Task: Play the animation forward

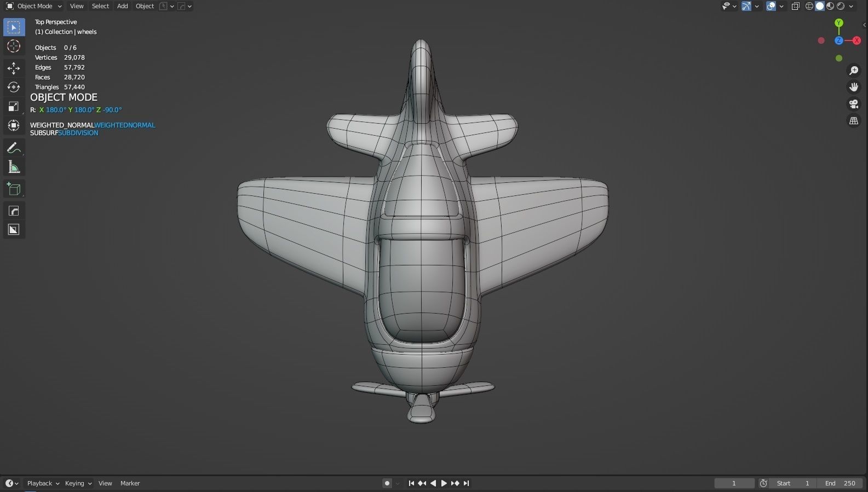Action: 444,483
